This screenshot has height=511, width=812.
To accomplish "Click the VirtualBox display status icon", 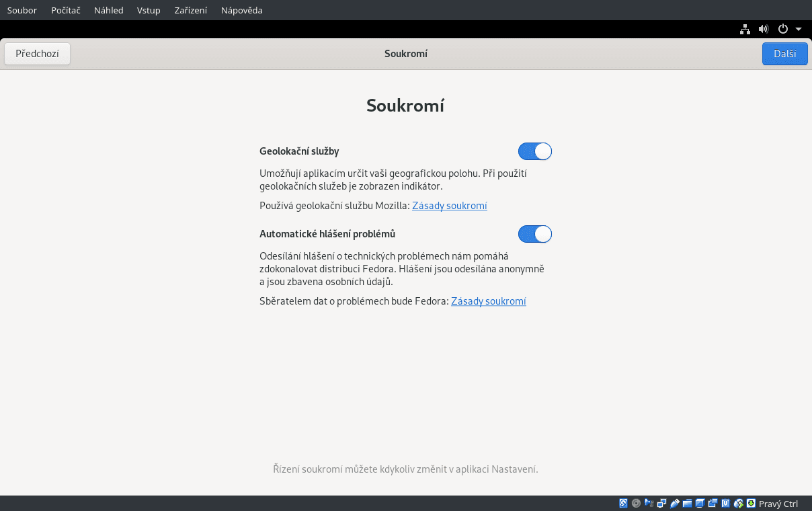I will (x=699, y=503).
